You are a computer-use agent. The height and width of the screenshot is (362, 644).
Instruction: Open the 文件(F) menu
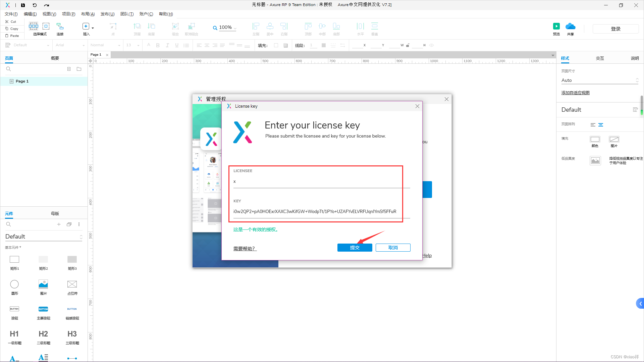11,14
